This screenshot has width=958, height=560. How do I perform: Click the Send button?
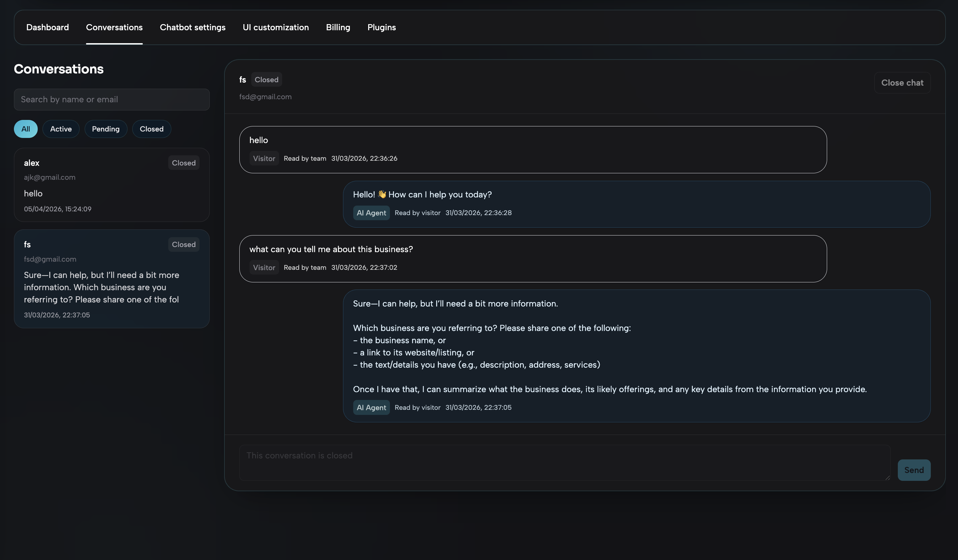[914, 470]
